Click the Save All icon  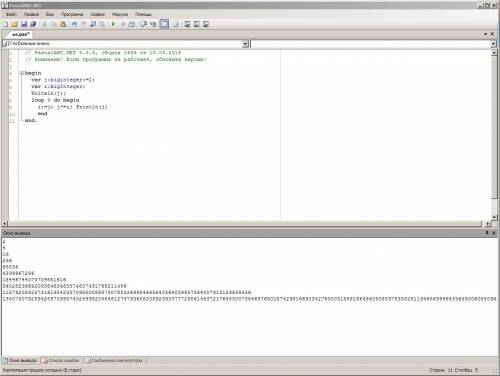click(x=33, y=24)
